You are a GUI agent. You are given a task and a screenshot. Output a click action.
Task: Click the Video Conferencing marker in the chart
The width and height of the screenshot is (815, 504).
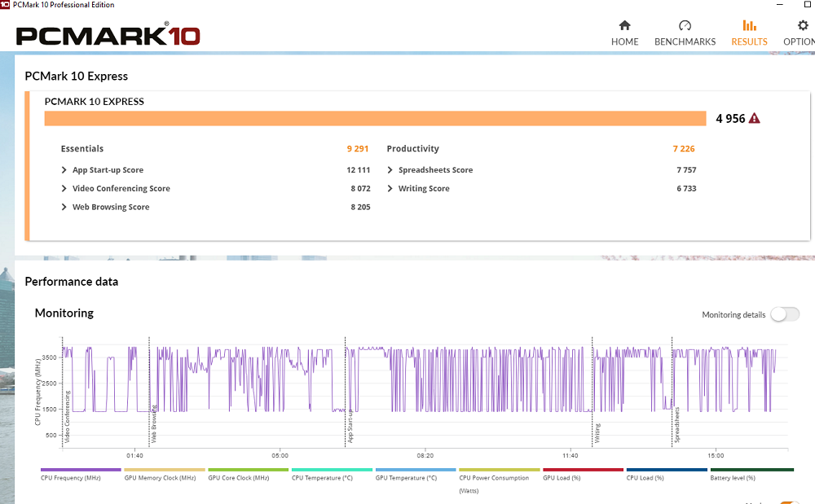coord(67,417)
